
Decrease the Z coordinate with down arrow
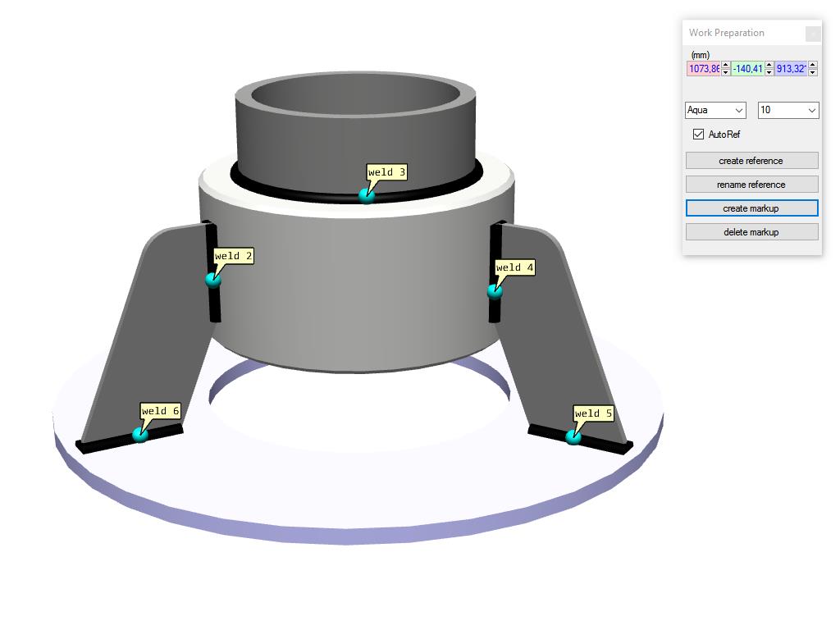tap(813, 73)
